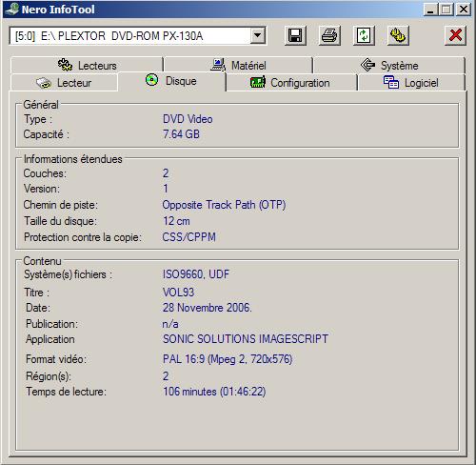Click 'PAL 16:9 (Mpeg 2, 720x576)' value

tap(228, 359)
